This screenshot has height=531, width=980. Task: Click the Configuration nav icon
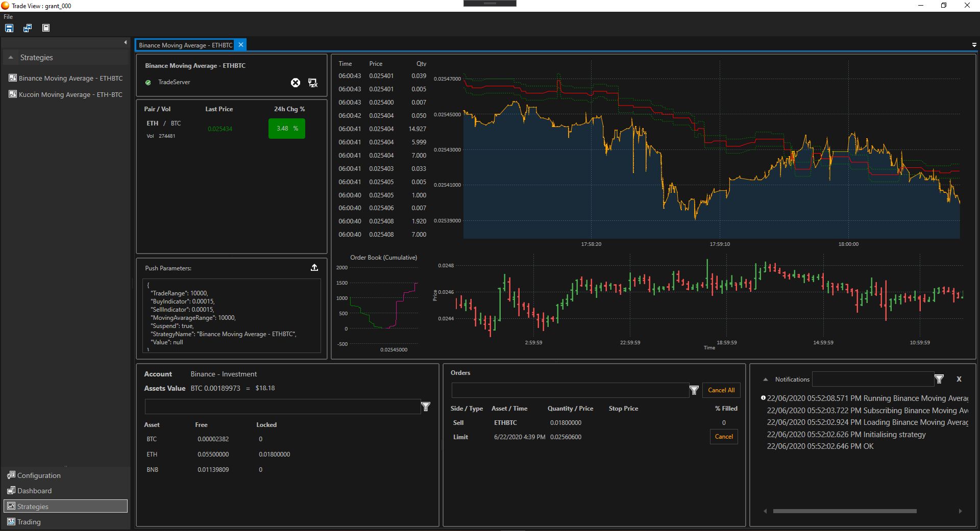pos(11,475)
